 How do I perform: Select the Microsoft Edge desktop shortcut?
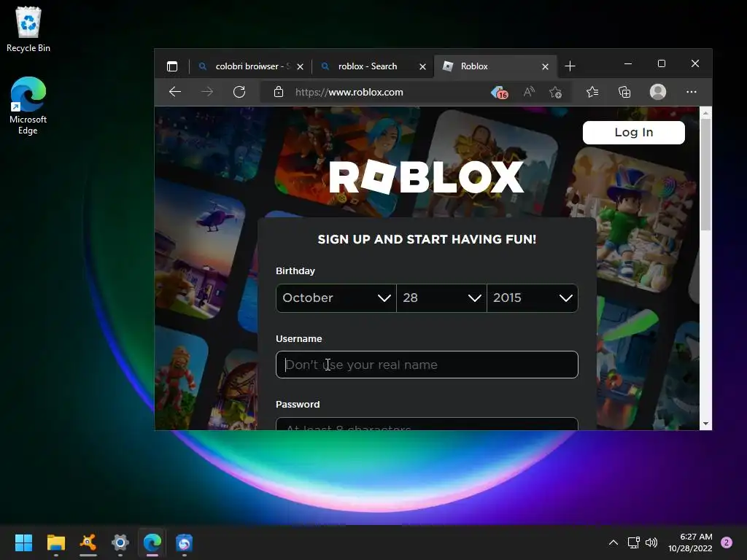[x=28, y=106]
